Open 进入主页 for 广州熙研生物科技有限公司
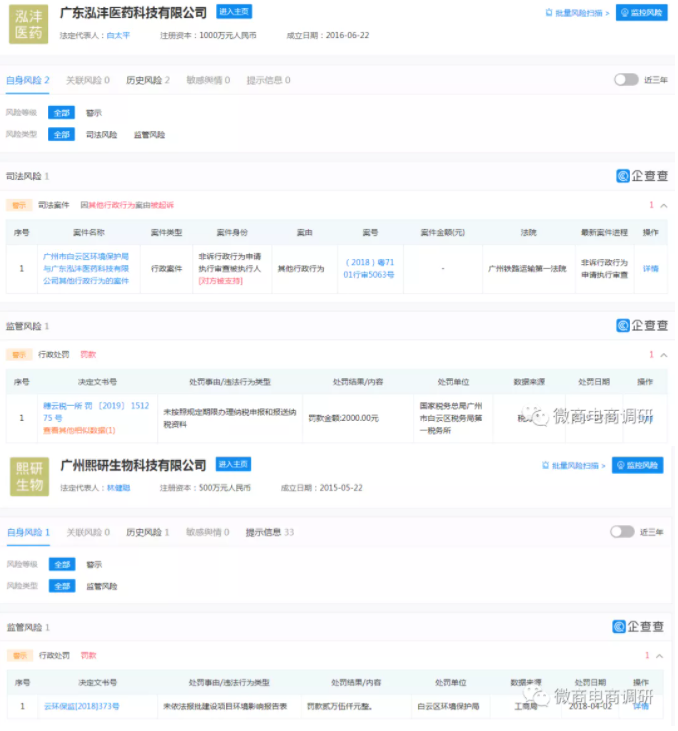Viewport: 678px width, 731px height. point(234,466)
